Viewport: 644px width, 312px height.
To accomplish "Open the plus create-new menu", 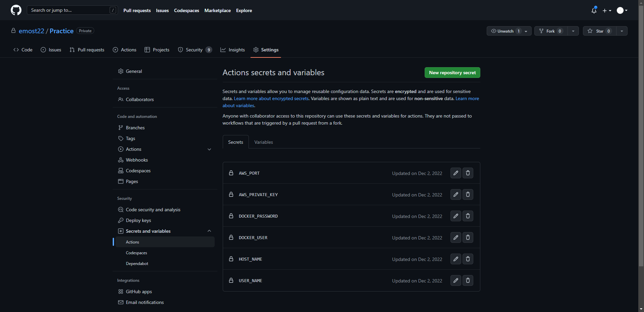I will point(607,10).
